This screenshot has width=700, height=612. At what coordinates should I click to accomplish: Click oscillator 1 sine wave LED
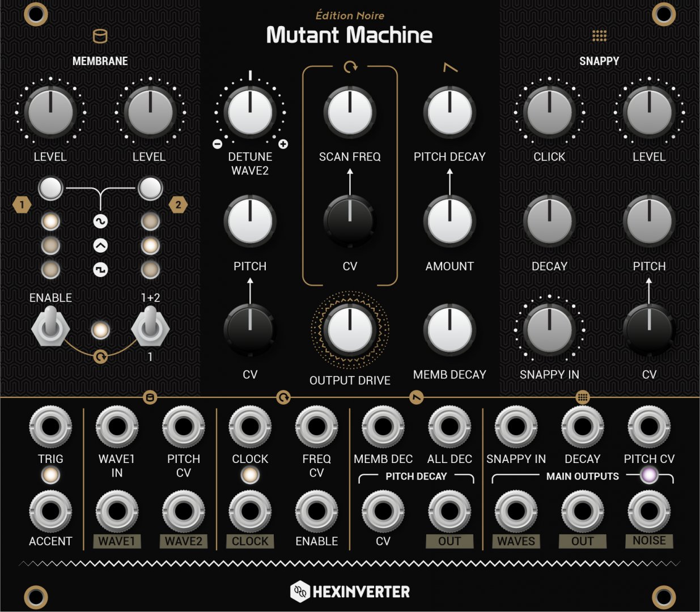click(50, 221)
